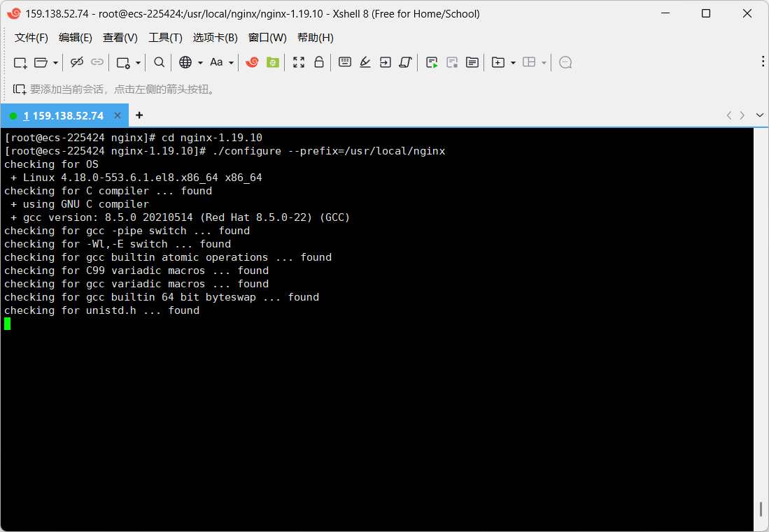
Task: Click 'checking for unistd.h ... found' line
Action: coord(101,310)
